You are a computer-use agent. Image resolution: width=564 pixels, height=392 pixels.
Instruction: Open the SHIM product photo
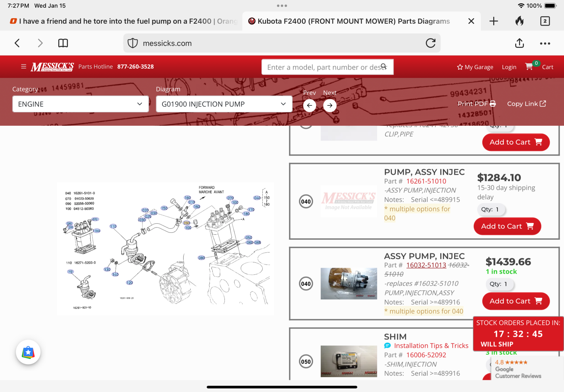[x=349, y=361]
